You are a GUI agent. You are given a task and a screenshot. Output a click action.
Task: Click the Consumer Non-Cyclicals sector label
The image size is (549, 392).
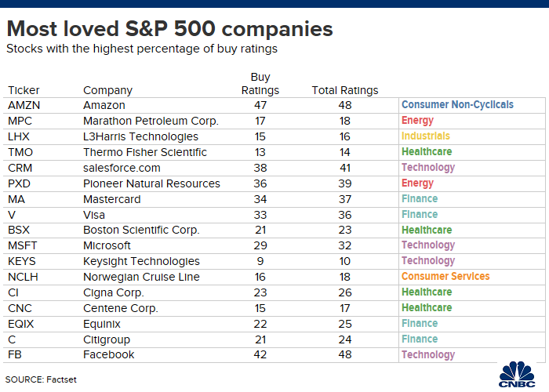pyautogui.click(x=457, y=104)
